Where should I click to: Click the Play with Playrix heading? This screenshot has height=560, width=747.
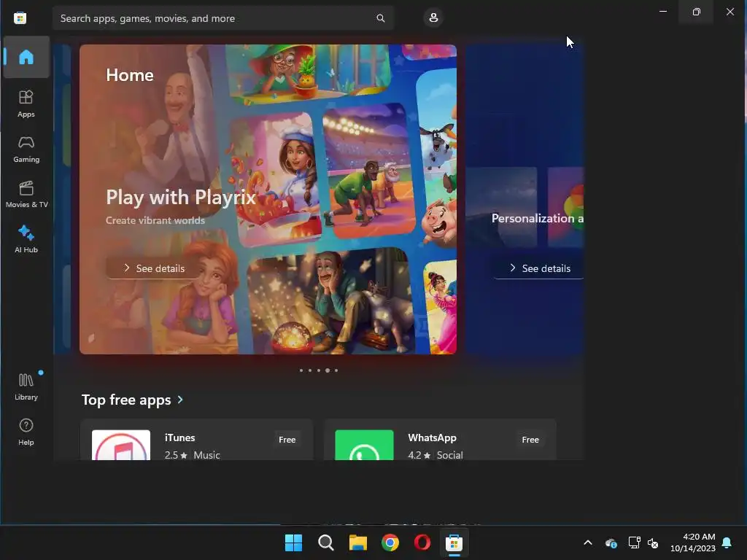(181, 197)
